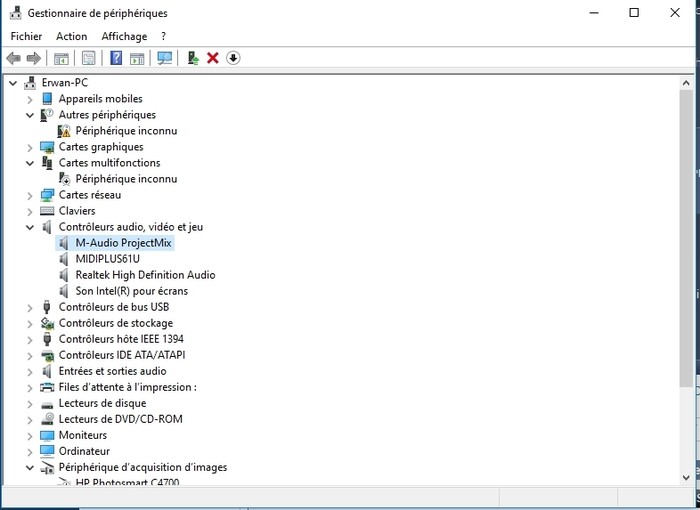Click the keyboard icon beside Claviers
700x510 pixels.
(47, 211)
